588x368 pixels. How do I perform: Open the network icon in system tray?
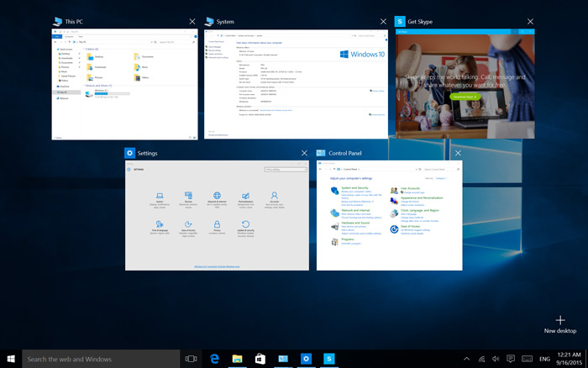482,359
